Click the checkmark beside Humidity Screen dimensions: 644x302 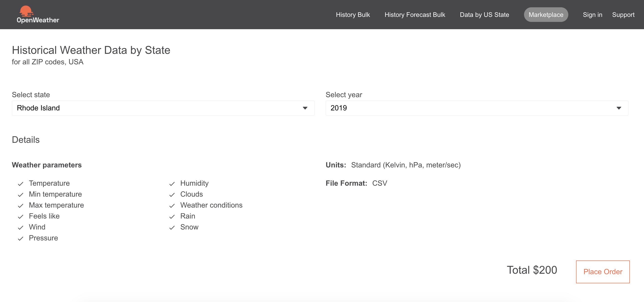point(172,184)
